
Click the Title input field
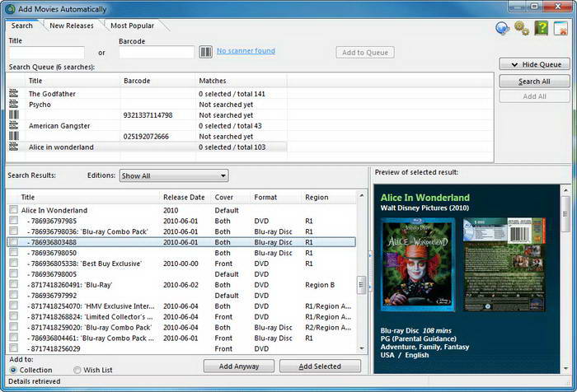[47, 52]
